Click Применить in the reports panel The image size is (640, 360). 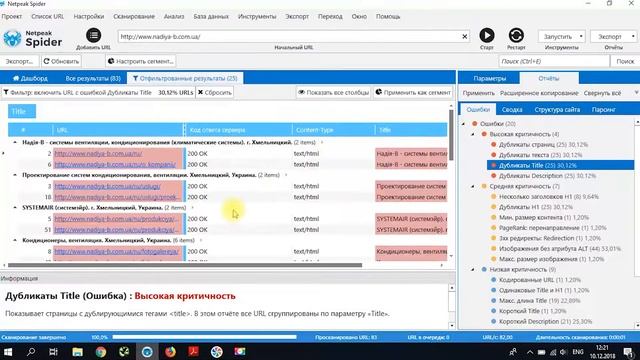478,93
